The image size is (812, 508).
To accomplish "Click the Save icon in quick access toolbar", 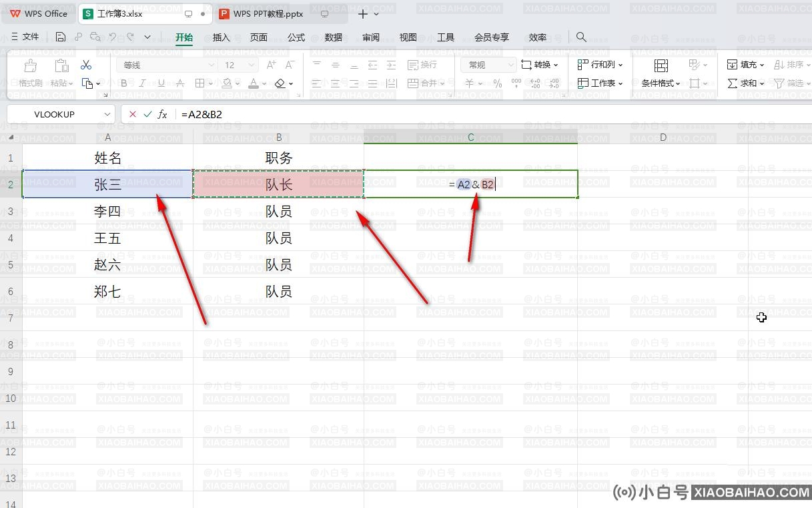I will pos(61,37).
